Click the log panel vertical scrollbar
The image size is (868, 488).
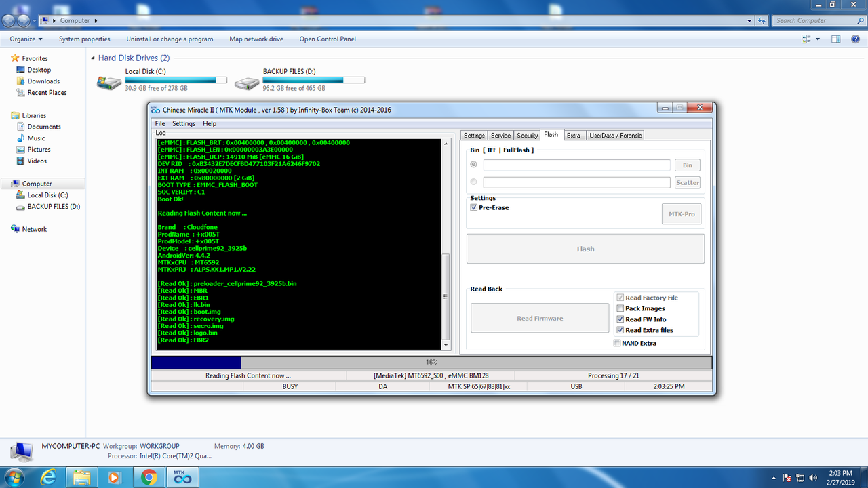(446, 244)
